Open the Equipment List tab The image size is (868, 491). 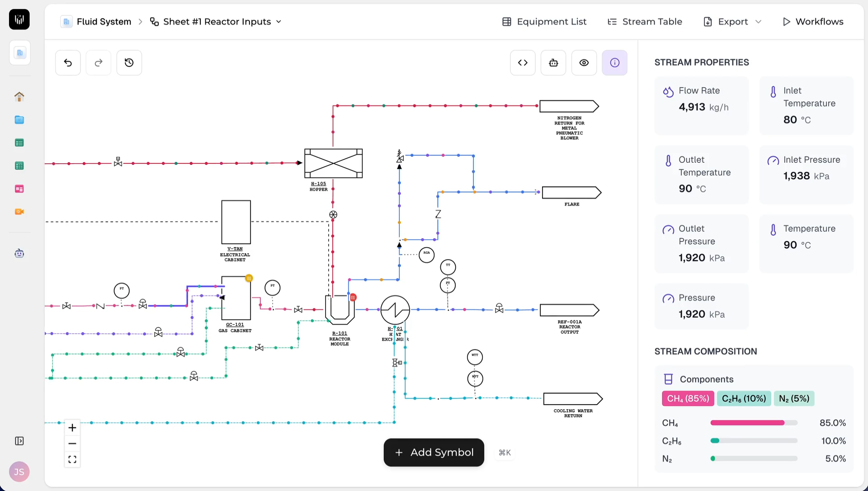[544, 22]
